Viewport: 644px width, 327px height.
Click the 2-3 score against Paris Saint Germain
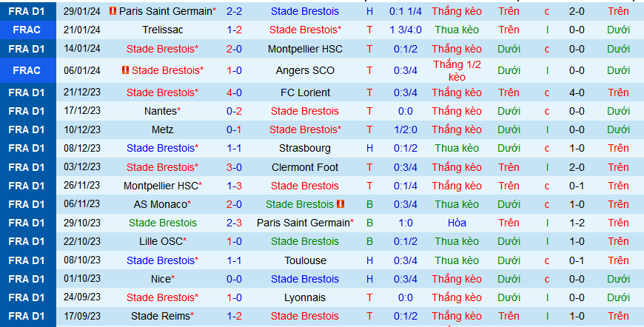pos(234,223)
